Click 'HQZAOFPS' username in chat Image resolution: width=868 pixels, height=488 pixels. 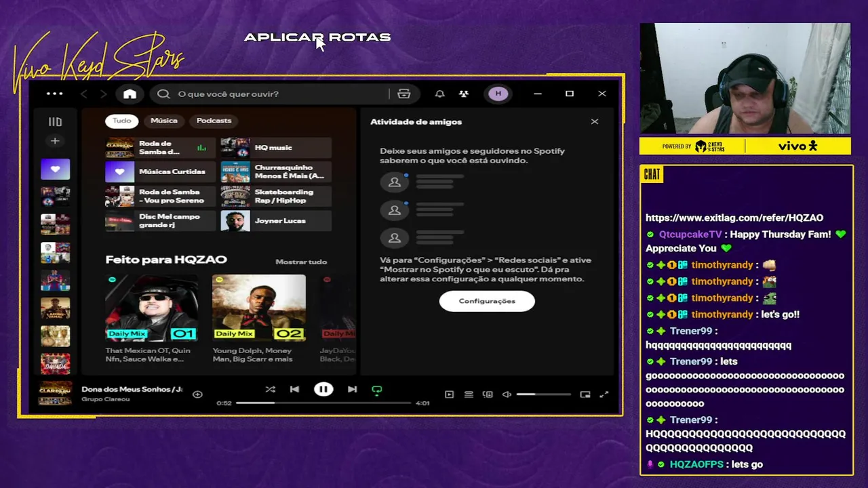point(696,464)
